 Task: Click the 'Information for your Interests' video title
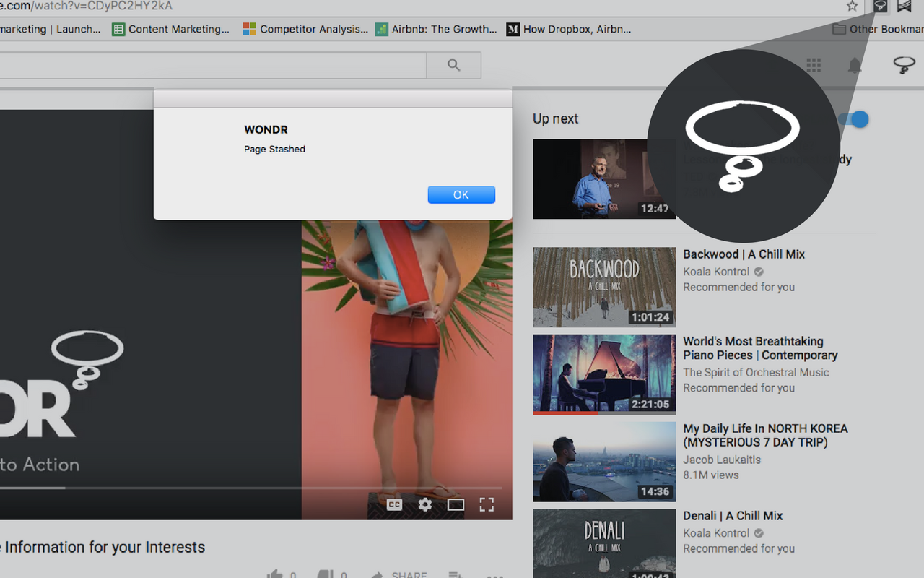(103, 547)
